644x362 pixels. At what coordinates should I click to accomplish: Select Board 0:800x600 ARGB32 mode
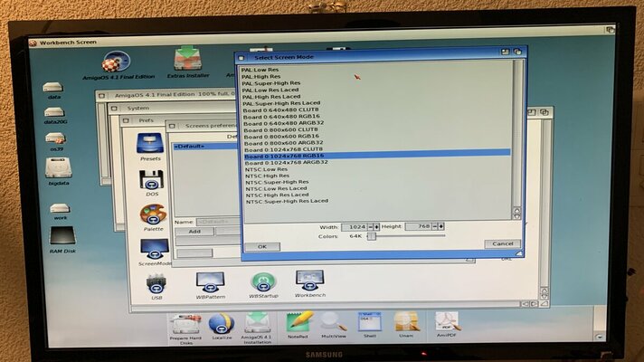point(283,143)
